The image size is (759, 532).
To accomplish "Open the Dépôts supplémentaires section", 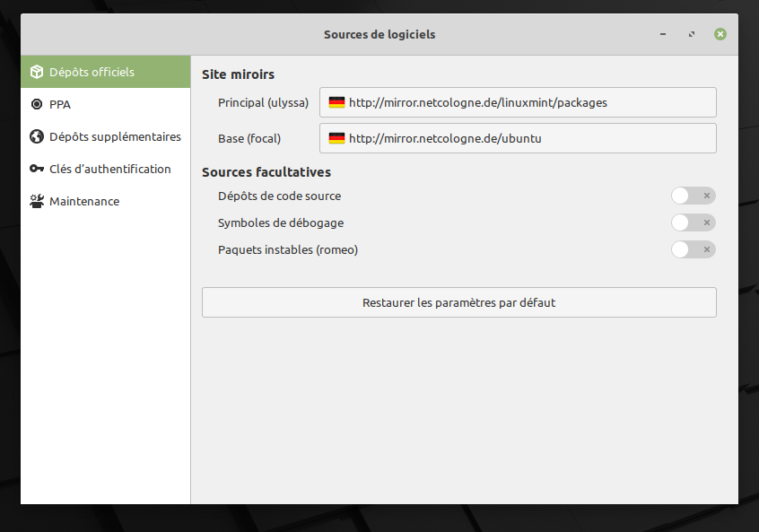I will pos(115,136).
